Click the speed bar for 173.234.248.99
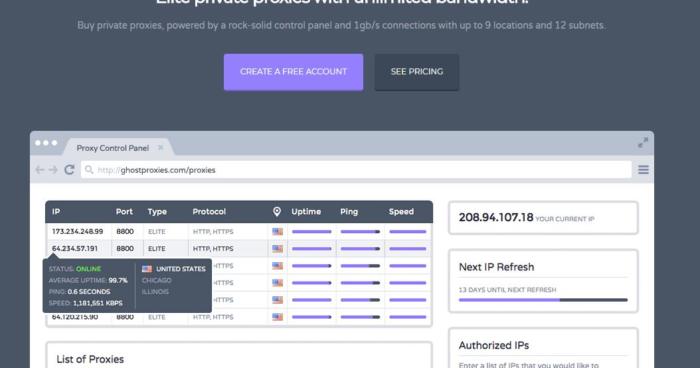Screen dimensions: 700x368 point(408,231)
